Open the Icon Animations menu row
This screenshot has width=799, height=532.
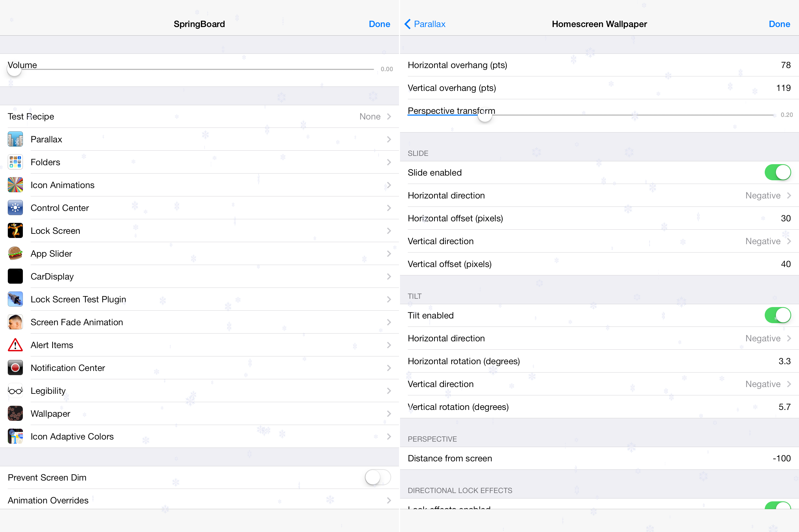coord(199,185)
